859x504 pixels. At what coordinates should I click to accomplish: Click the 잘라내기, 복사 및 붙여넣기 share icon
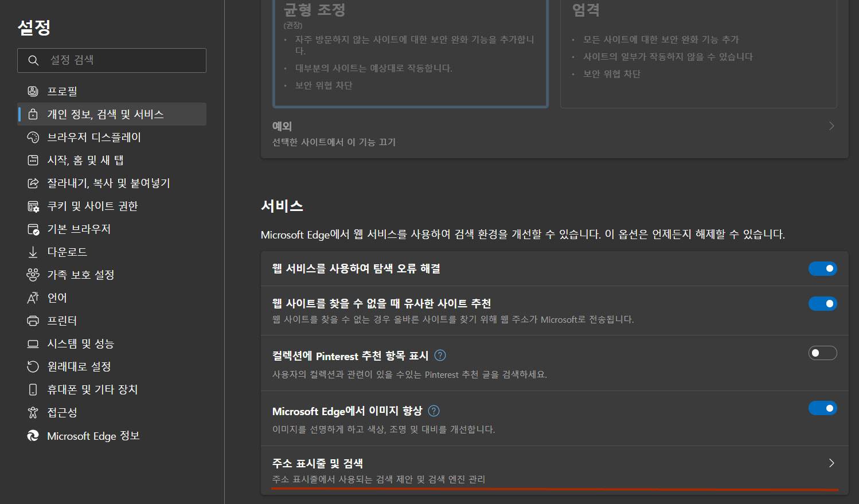pyautogui.click(x=33, y=183)
